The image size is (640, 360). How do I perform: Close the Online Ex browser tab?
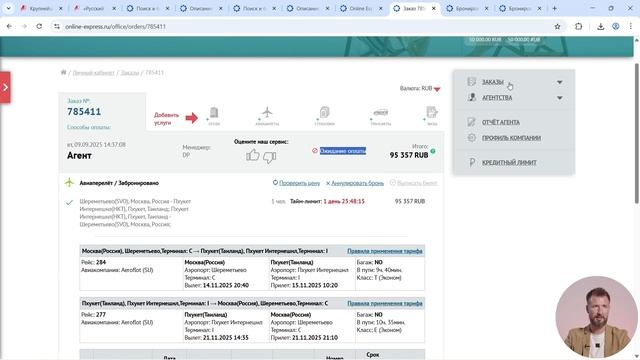tap(380, 8)
